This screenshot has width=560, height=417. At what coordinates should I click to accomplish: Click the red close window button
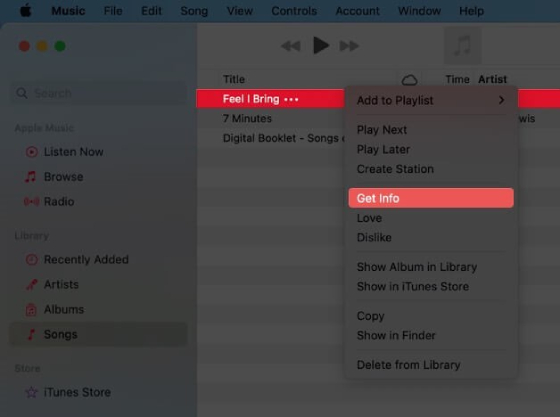[24, 46]
